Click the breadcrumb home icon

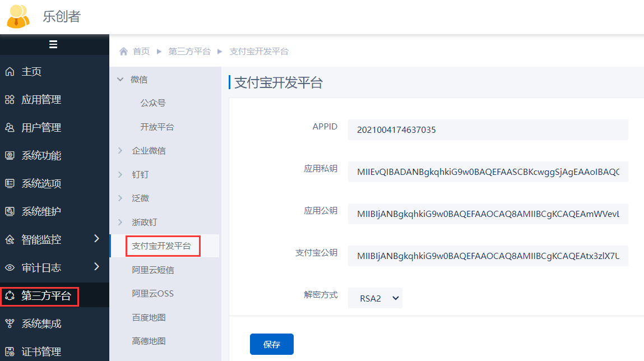124,52
